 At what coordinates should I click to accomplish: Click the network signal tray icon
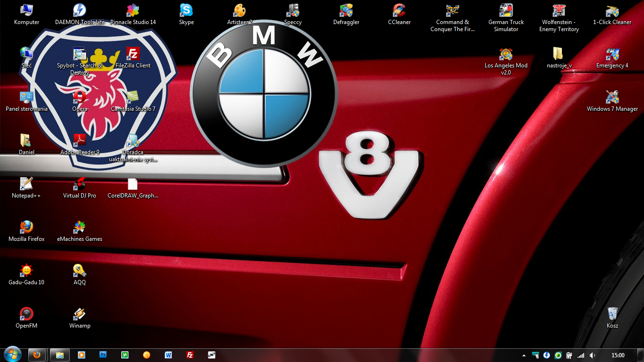tap(581, 355)
